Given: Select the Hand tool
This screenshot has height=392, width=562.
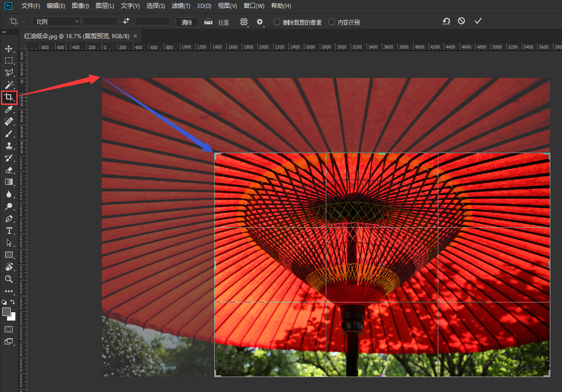Looking at the screenshot, I should pyautogui.click(x=9, y=267).
